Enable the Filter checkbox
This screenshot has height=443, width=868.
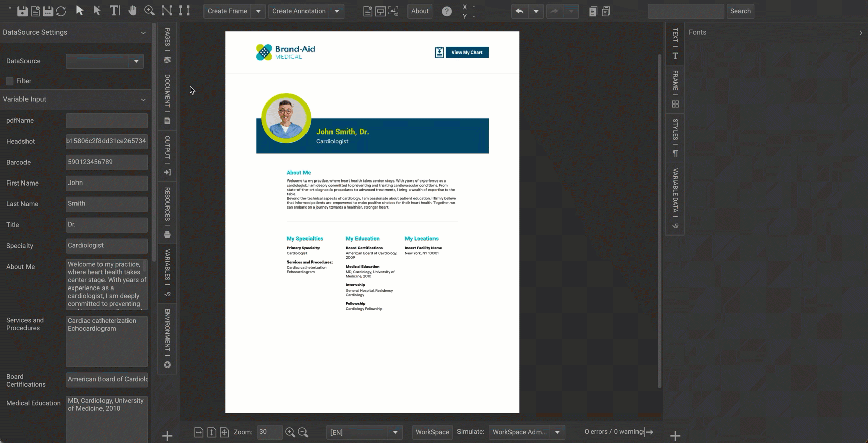10,81
